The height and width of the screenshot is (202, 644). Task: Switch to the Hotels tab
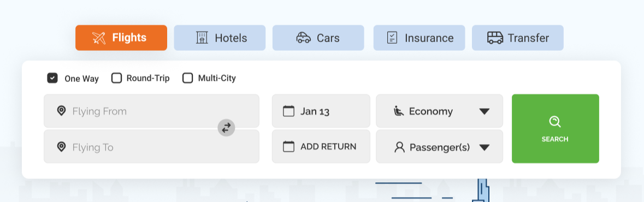[x=220, y=38]
